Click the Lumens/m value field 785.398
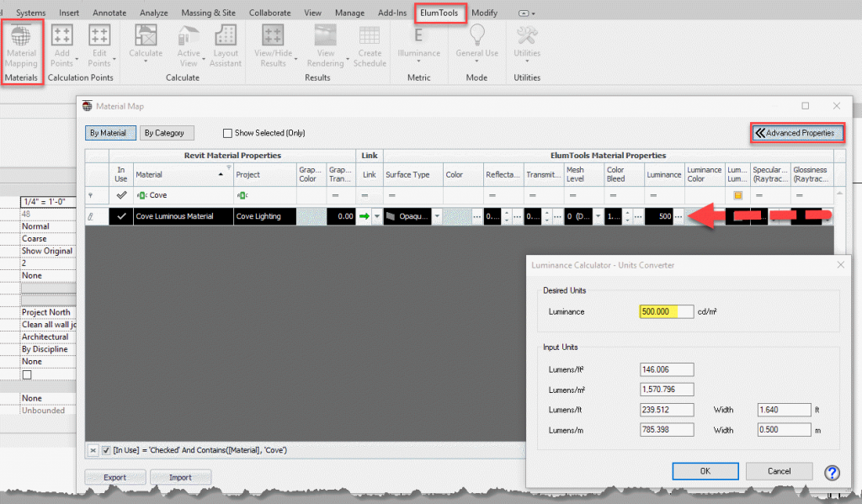This screenshot has width=862, height=504. [x=667, y=430]
